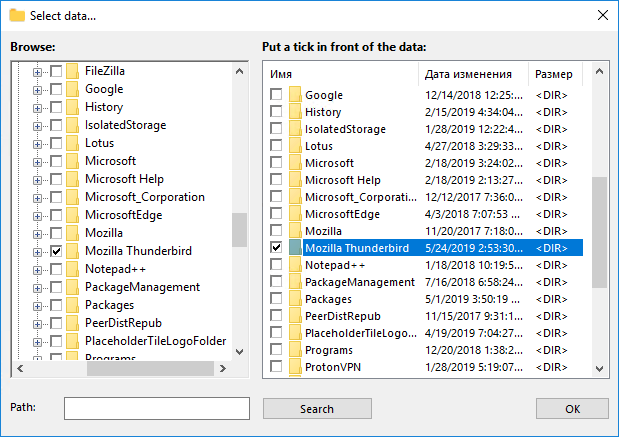The width and height of the screenshot is (619, 437).
Task: Tick the Packages checkbox in right list
Action: 276,298
